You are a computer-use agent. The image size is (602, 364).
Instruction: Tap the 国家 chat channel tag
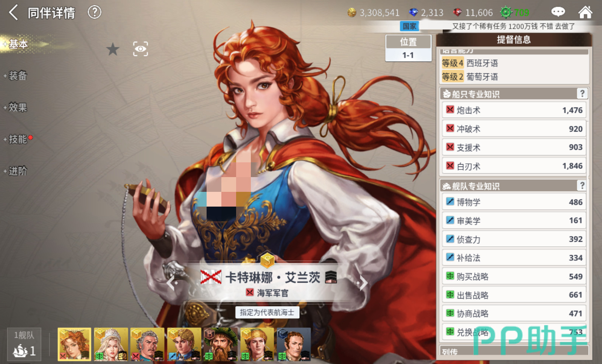pyautogui.click(x=409, y=26)
